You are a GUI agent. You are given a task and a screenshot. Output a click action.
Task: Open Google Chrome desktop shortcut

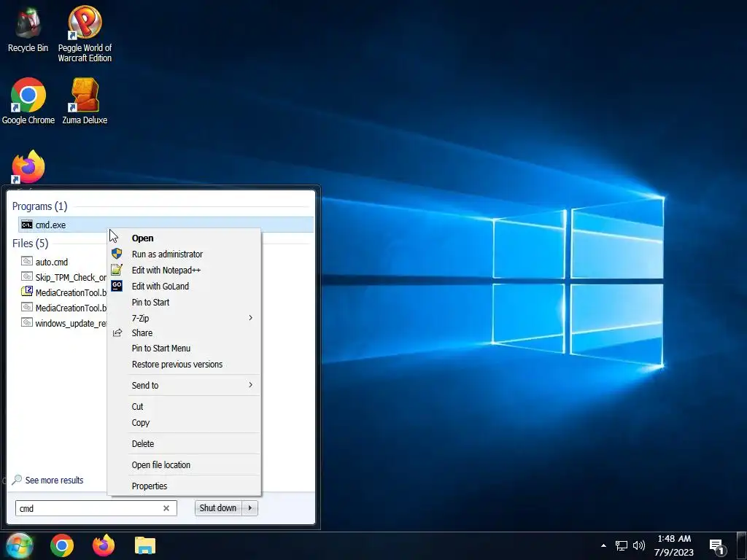click(28, 101)
